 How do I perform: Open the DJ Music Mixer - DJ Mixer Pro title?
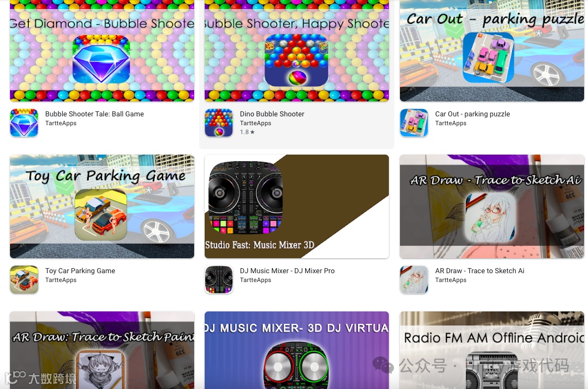[287, 270]
